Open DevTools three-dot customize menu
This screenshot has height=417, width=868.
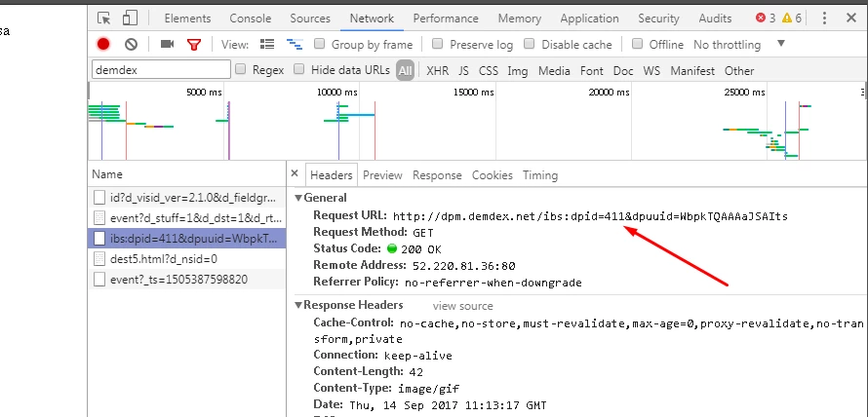[x=824, y=19]
